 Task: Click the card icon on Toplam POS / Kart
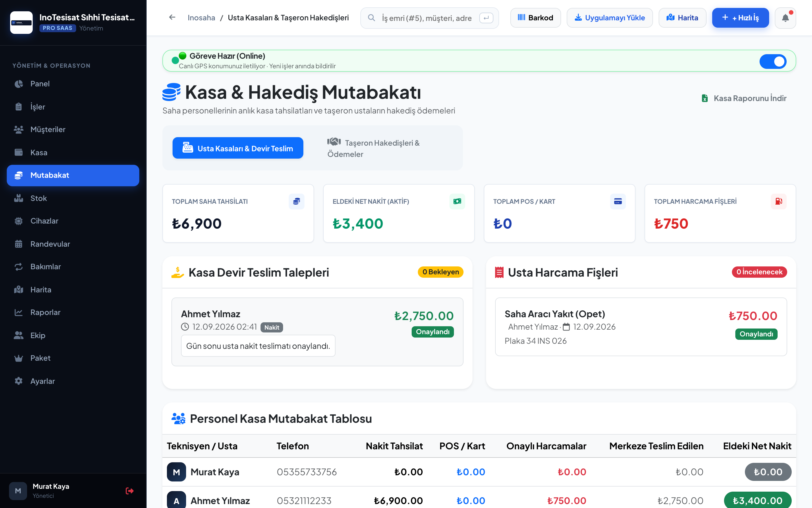618,201
